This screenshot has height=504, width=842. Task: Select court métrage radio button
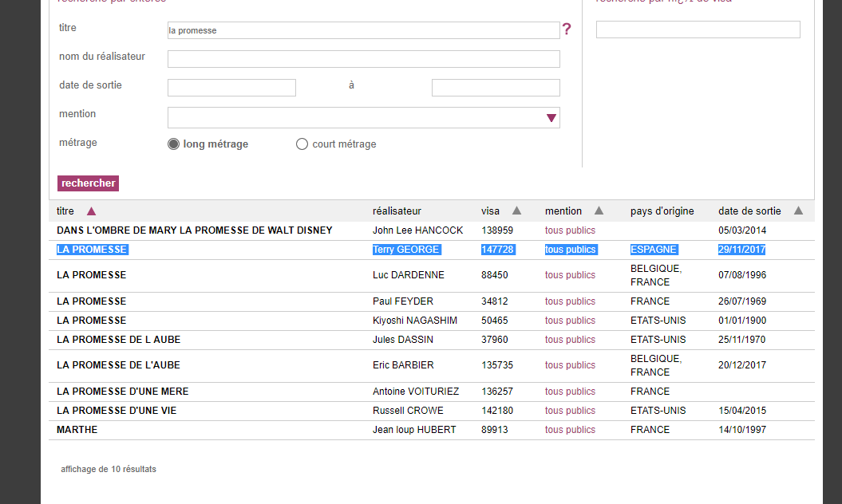point(302,144)
